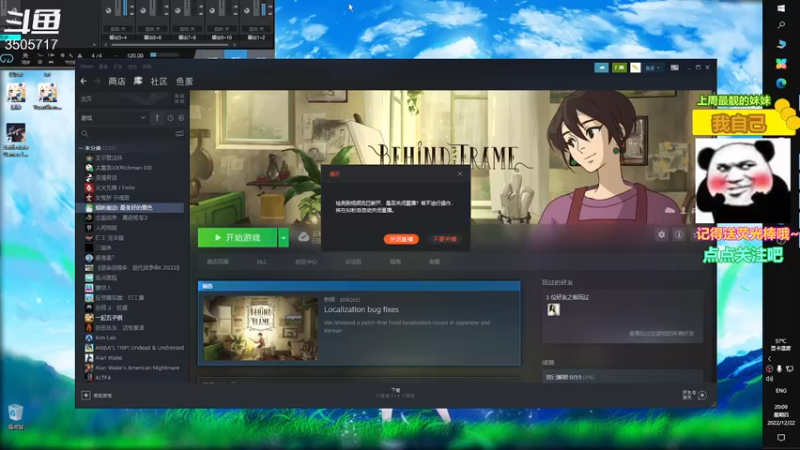Toggle the ready-to-play filter icon
The height and width of the screenshot is (450, 800).
coord(181,118)
